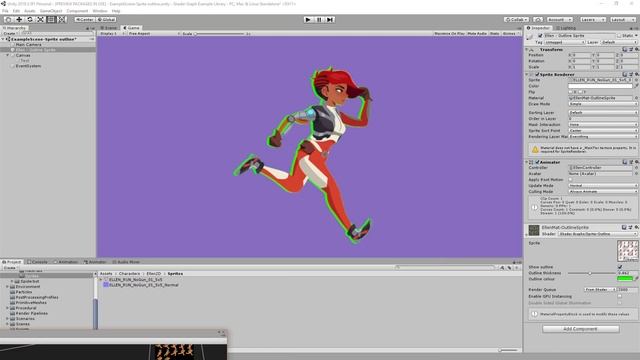Toggle Sprite Renderer enabled checkbox
Screen dimensions: 640x360
pyautogui.click(x=537, y=75)
